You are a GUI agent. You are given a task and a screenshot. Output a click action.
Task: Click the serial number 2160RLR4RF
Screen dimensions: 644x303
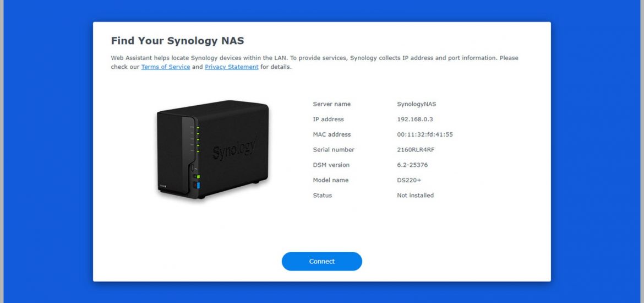[x=416, y=150]
